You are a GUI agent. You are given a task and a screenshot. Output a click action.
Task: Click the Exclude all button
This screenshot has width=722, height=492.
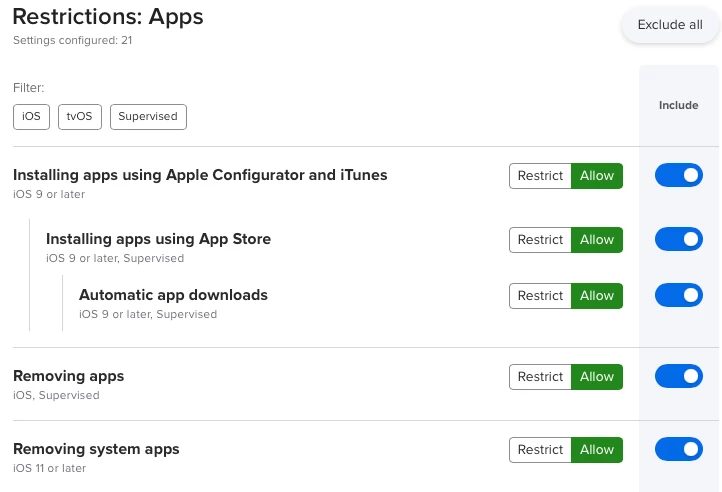(670, 25)
